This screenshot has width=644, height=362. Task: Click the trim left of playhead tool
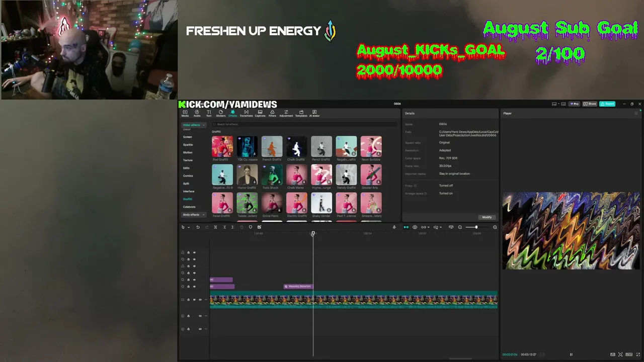pos(224,227)
